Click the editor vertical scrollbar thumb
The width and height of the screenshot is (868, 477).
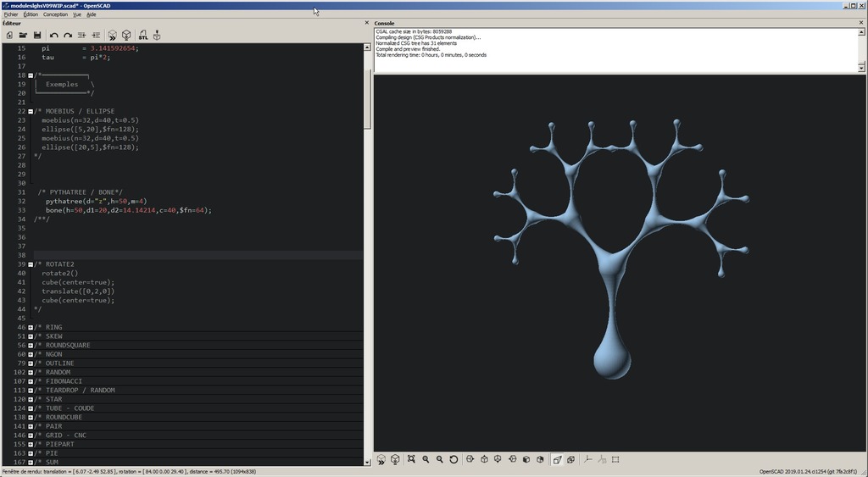pos(367,97)
